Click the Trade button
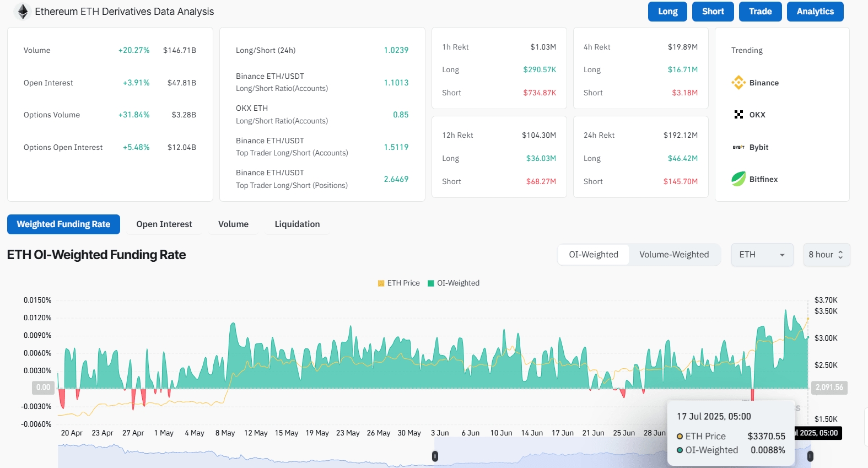This screenshot has width=868, height=468. point(760,12)
